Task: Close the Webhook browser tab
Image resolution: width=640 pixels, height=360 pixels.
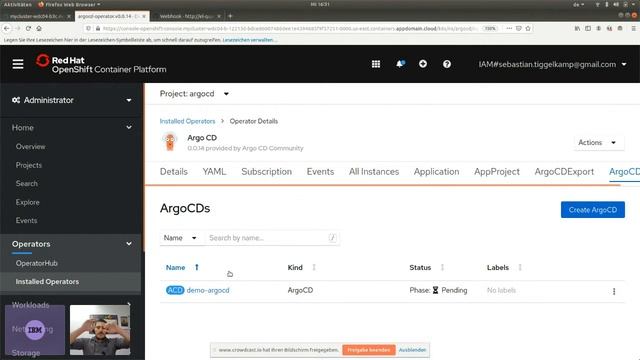Action: [x=219, y=16]
